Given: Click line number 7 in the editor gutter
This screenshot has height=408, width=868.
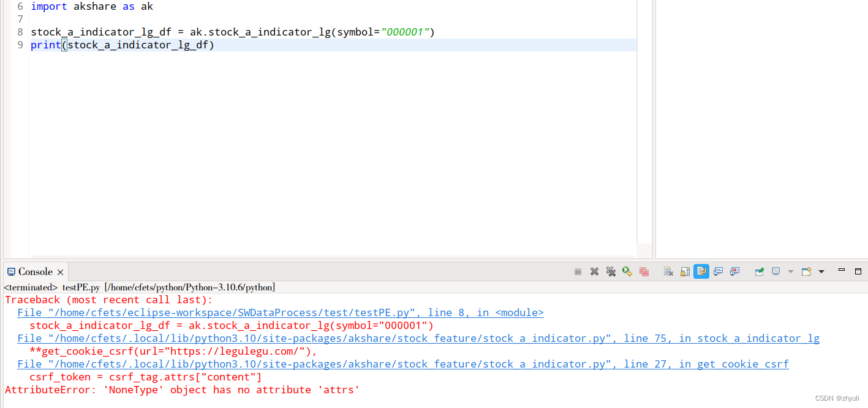Looking at the screenshot, I should 20,19.
